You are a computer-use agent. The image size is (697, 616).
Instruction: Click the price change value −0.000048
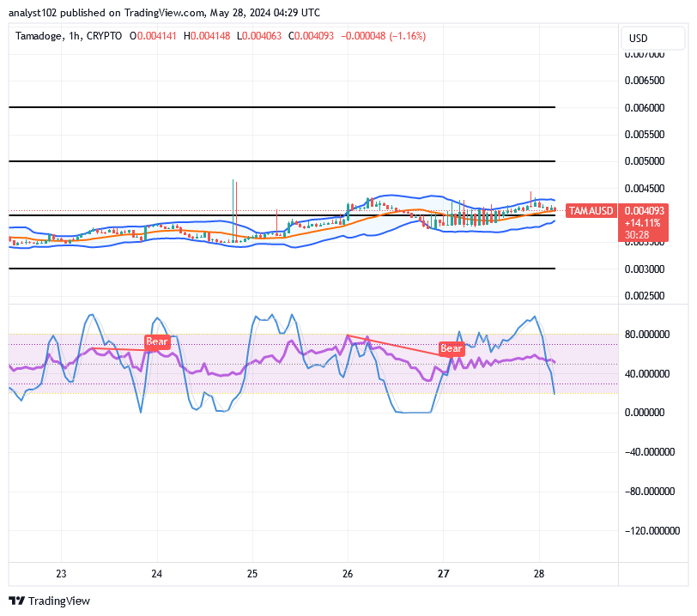click(363, 36)
